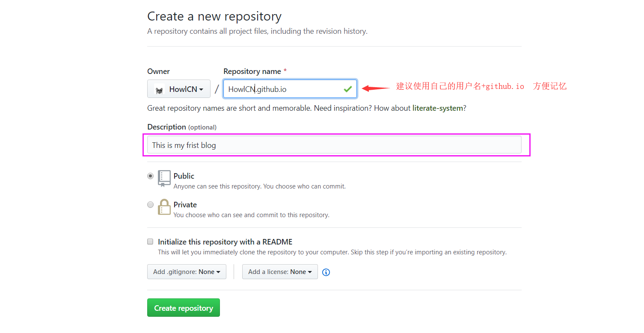This screenshot has height=333, width=644.
Task: Click the Create repository button
Action: click(184, 308)
